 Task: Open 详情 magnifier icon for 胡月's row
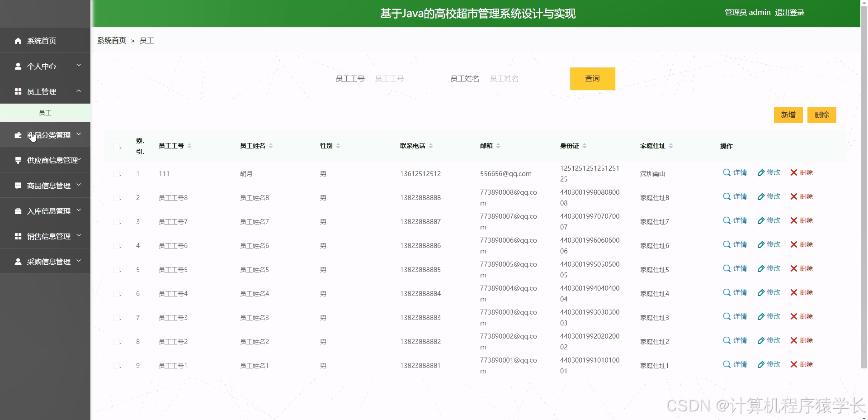[726, 172]
